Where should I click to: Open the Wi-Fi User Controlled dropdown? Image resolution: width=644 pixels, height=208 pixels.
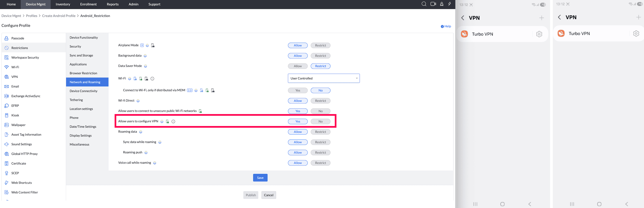tap(324, 78)
